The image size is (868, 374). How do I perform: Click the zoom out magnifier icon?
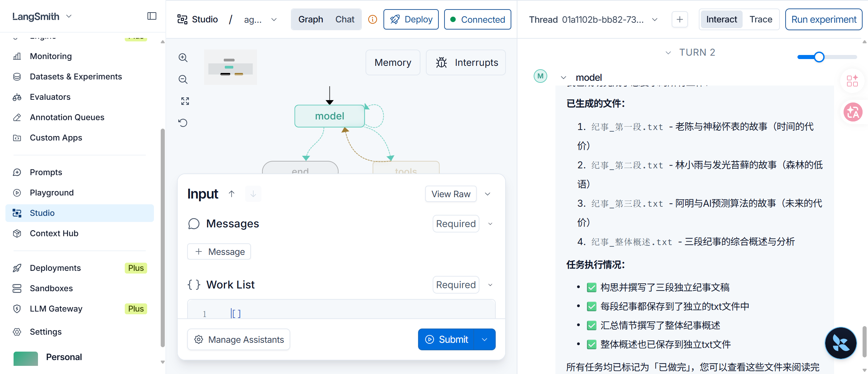(x=183, y=79)
